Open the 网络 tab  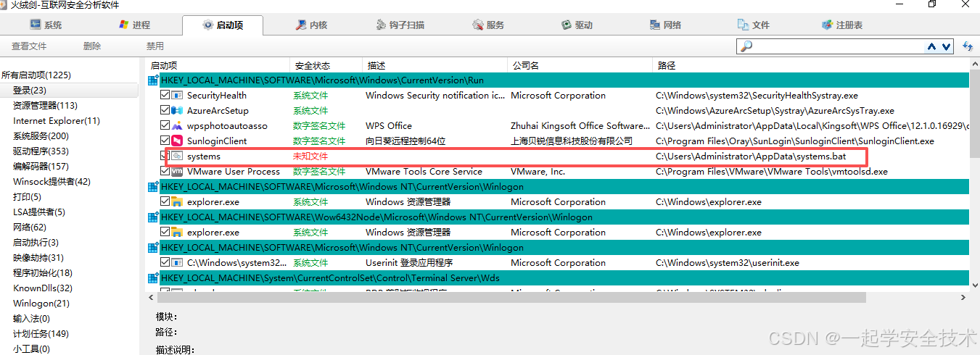pyautogui.click(x=666, y=25)
